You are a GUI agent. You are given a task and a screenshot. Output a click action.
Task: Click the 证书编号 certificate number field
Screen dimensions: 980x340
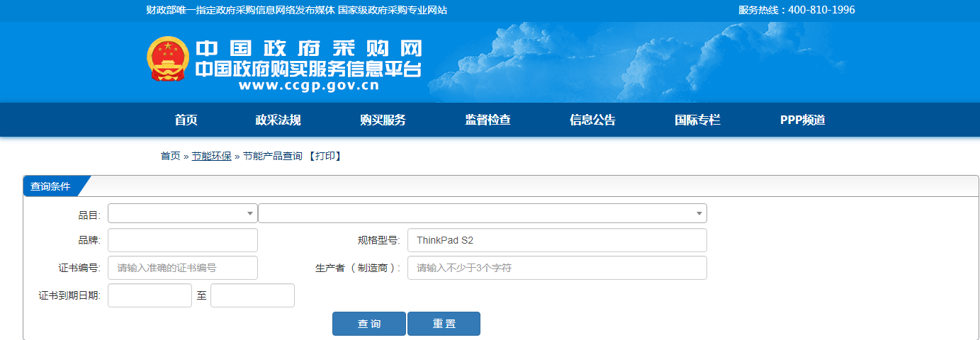click(x=182, y=268)
